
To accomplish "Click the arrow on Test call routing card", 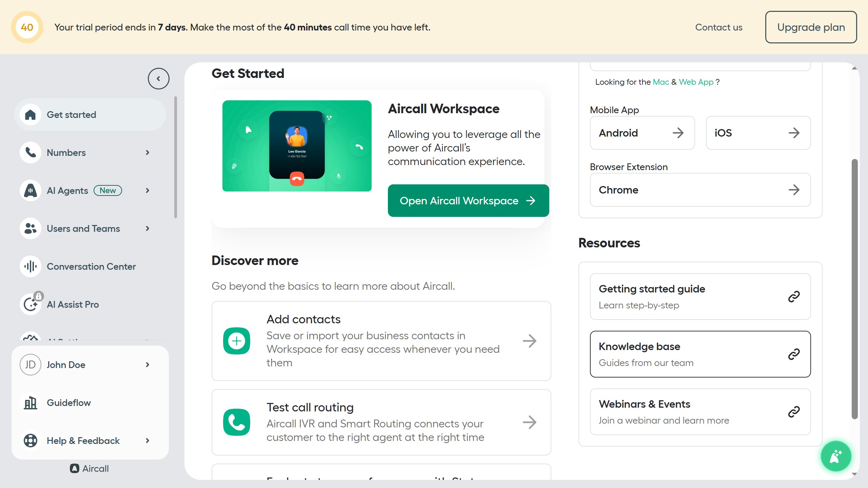I will point(529,422).
